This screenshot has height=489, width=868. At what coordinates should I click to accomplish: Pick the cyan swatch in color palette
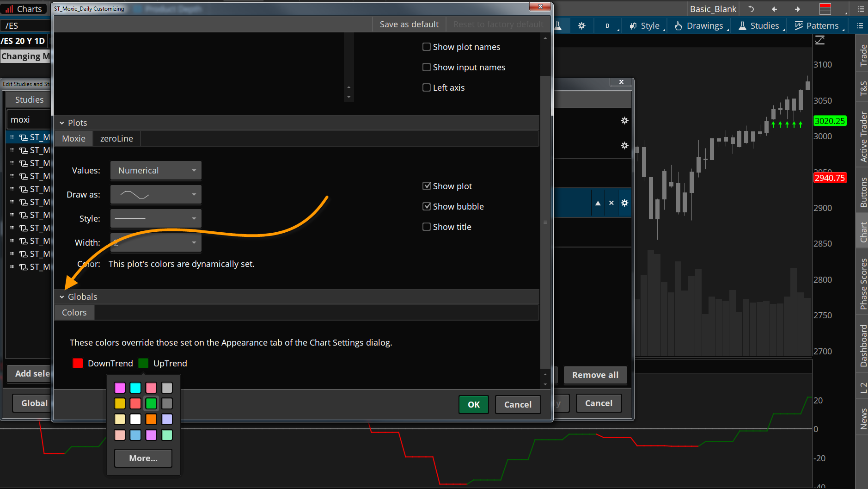(x=135, y=388)
